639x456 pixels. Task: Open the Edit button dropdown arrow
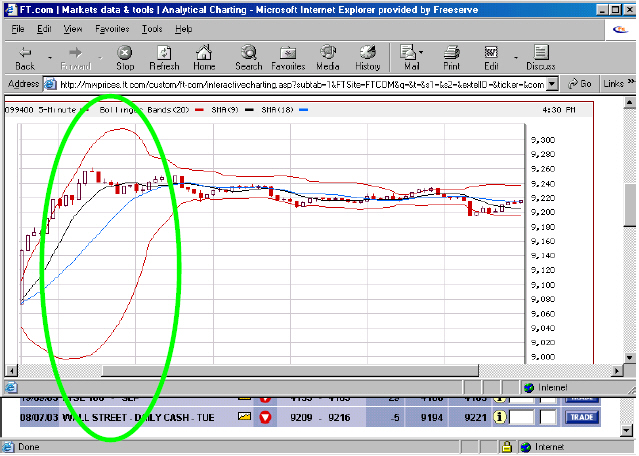(x=516, y=58)
